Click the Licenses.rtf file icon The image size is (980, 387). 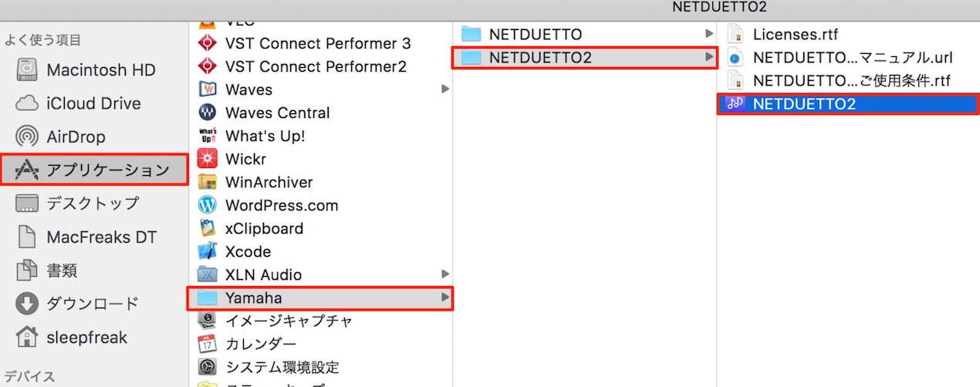click(735, 34)
